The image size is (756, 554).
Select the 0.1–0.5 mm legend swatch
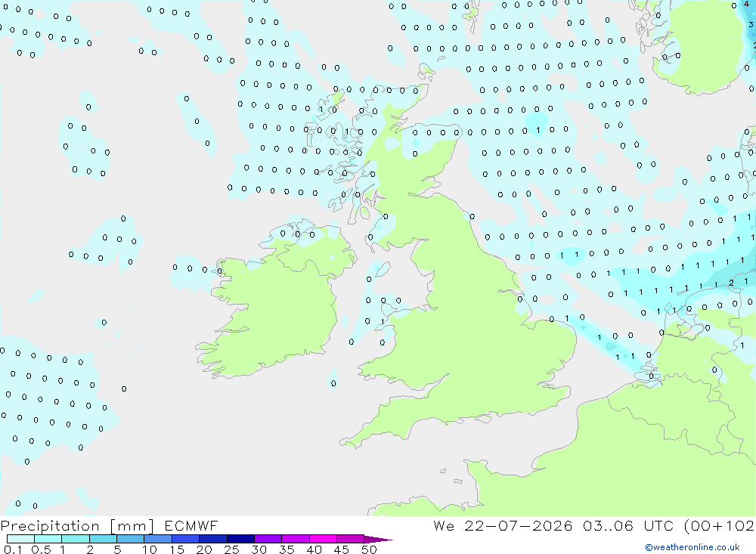pyautogui.click(x=20, y=539)
